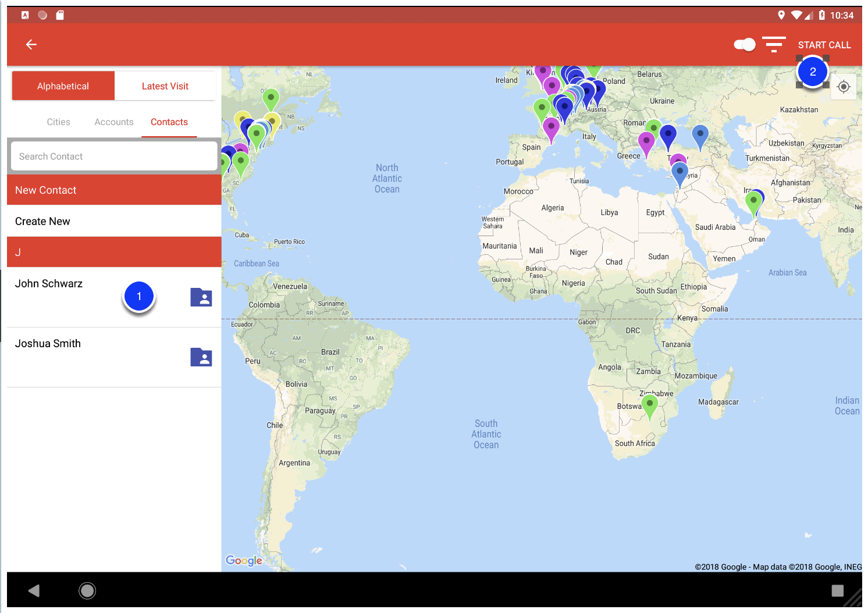
Task: Open Joshua Smith contact folder icon
Action: pyautogui.click(x=201, y=357)
